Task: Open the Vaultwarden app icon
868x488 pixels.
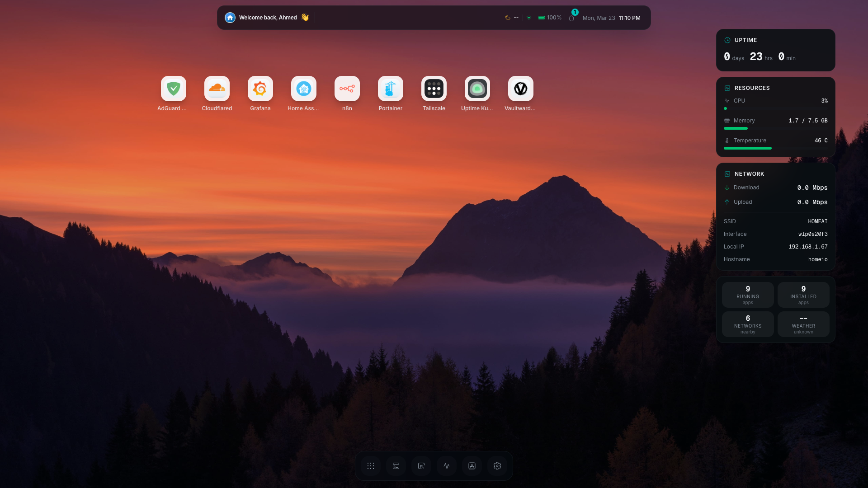Action: [520, 89]
